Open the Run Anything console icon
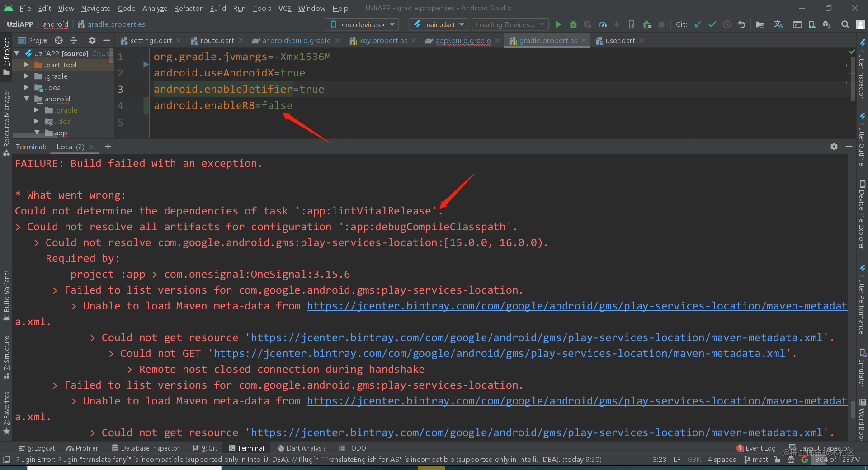The height and width of the screenshot is (470, 868). coord(797,24)
